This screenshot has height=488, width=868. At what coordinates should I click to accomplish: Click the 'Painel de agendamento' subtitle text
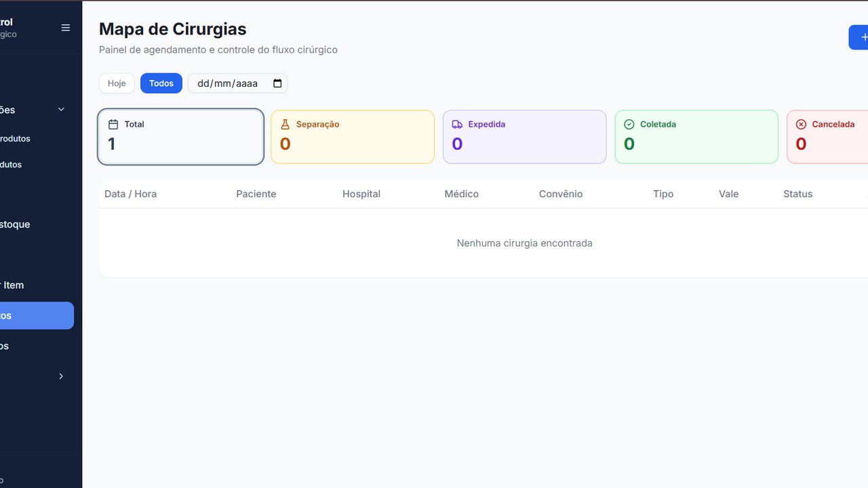[218, 49]
